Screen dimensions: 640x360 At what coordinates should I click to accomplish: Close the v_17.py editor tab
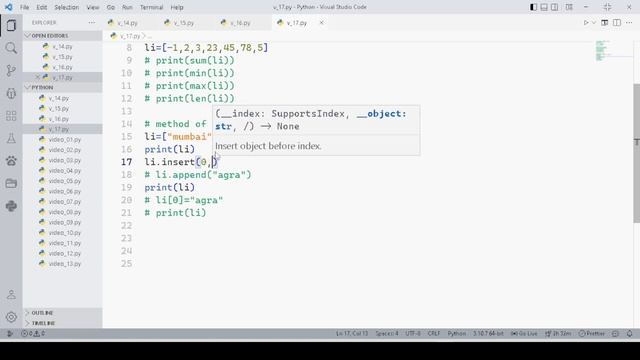pos(321,23)
